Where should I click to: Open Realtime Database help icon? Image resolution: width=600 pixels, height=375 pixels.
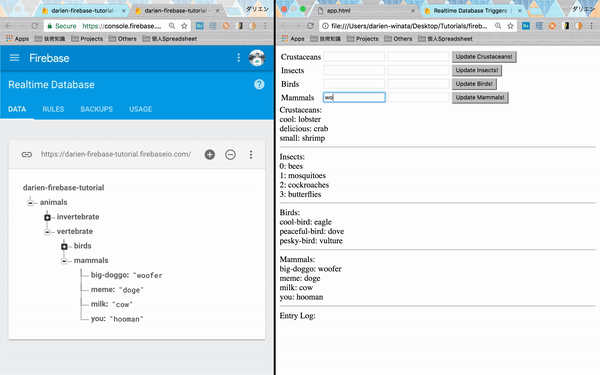259,84
